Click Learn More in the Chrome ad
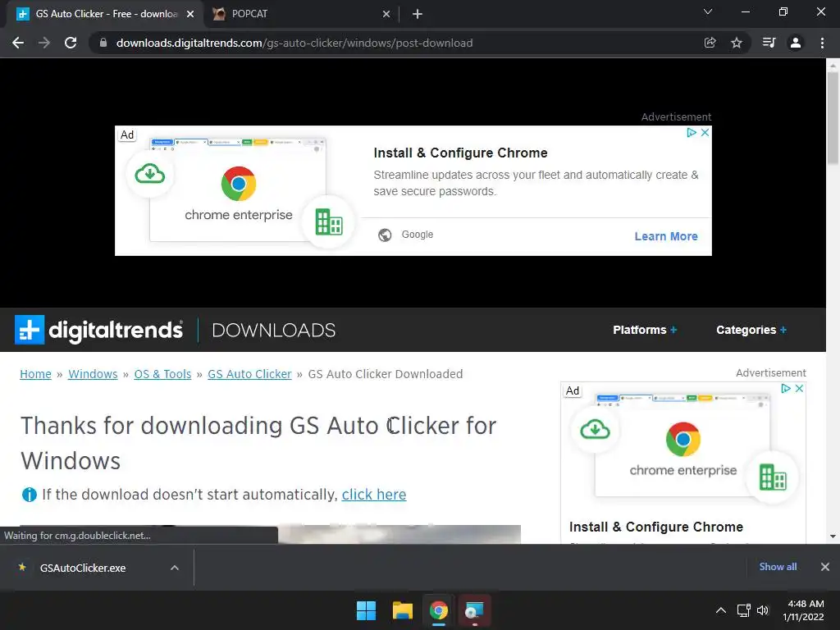The width and height of the screenshot is (840, 630). point(666,236)
